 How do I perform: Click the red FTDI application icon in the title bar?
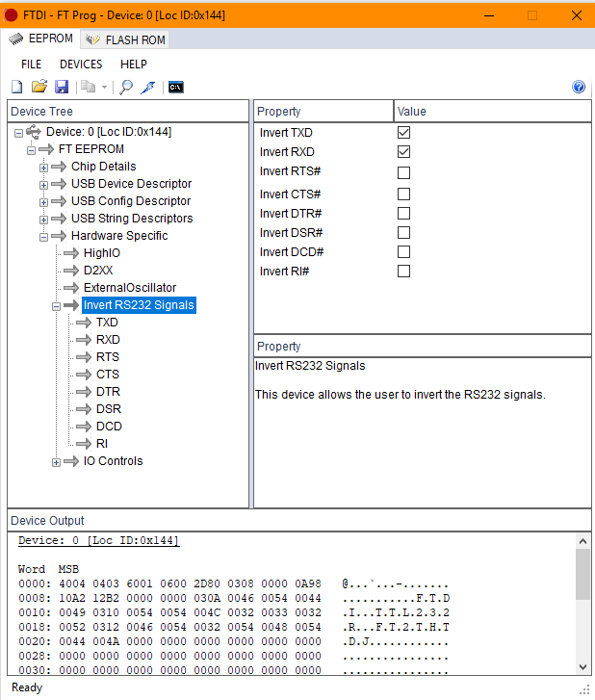[11, 15]
